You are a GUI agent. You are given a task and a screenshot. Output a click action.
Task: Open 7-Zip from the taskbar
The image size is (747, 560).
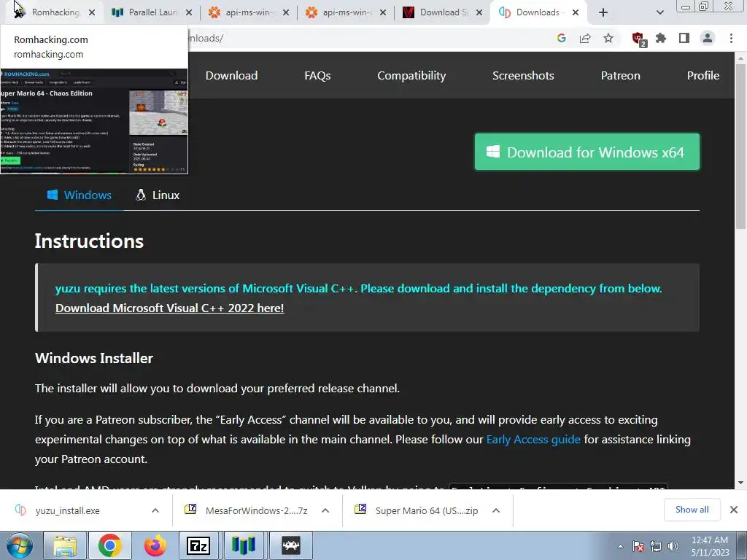tap(198, 545)
